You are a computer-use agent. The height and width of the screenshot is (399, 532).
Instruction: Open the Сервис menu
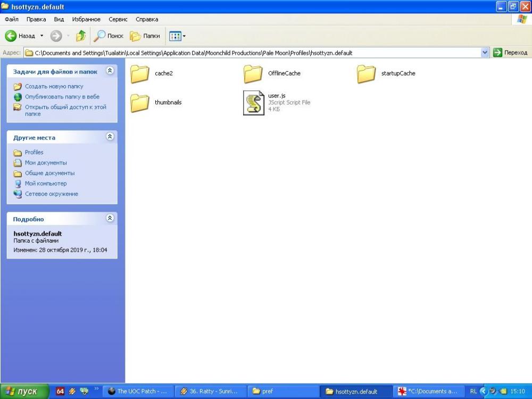[118, 19]
